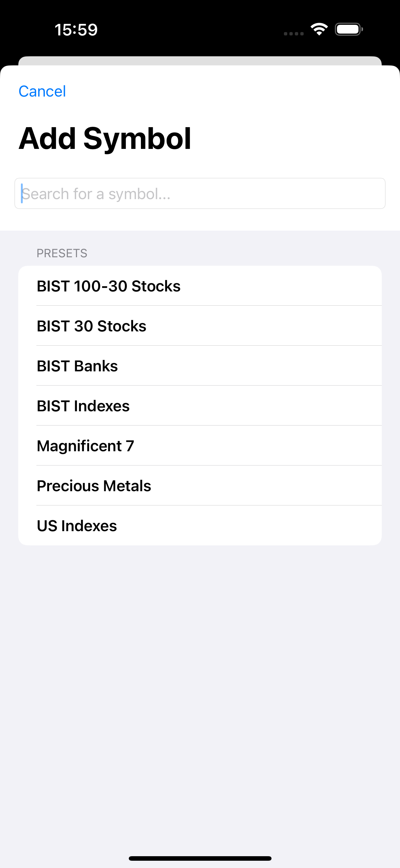
Task: Choose the Precious Metals preset
Action: coord(200,485)
